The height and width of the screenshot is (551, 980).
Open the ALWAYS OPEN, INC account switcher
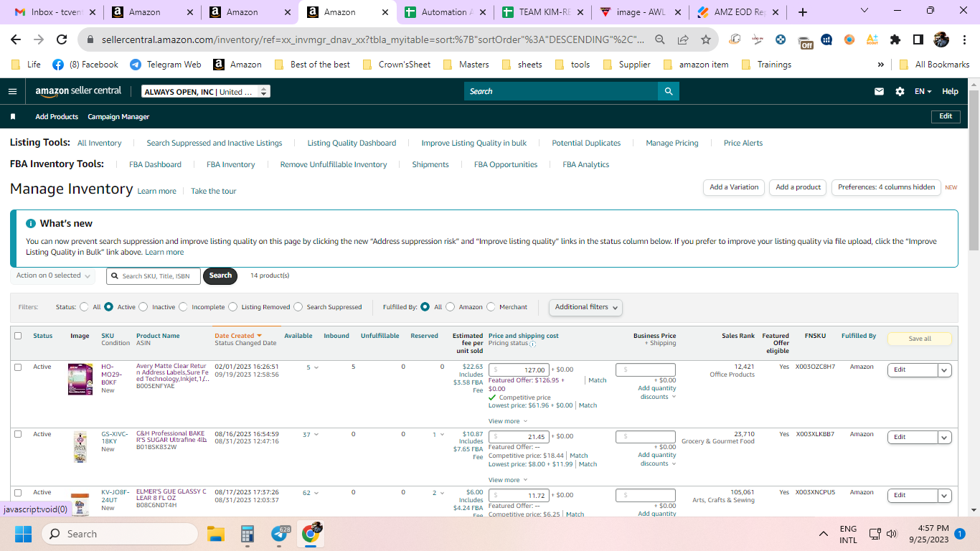pos(206,91)
